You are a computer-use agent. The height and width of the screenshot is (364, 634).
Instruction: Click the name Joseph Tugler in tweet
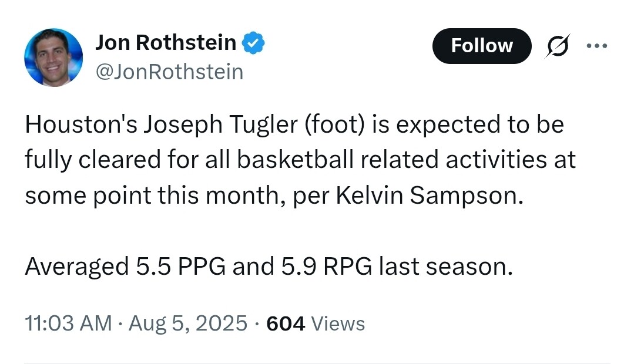tap(221, 124)
